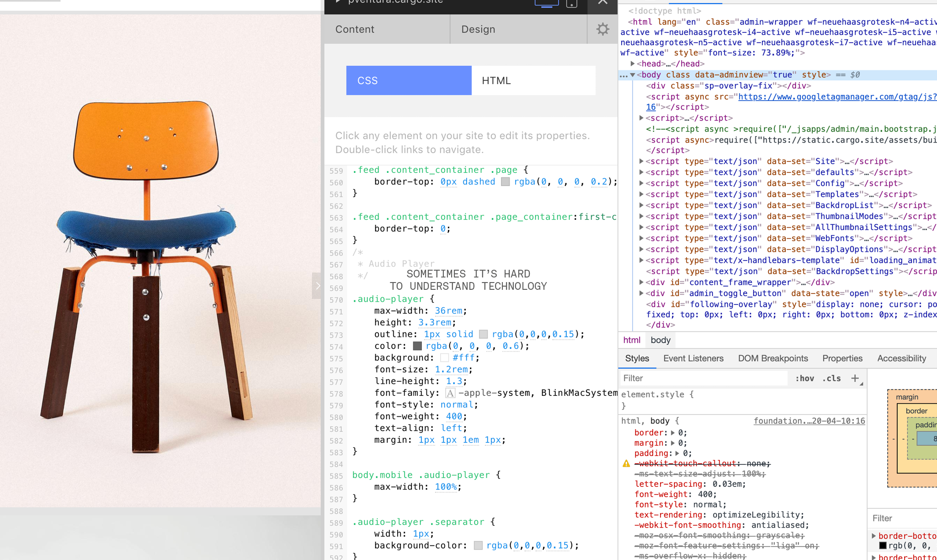Click the 100% max-width value
937x560 pixels.
coord(446,487)
